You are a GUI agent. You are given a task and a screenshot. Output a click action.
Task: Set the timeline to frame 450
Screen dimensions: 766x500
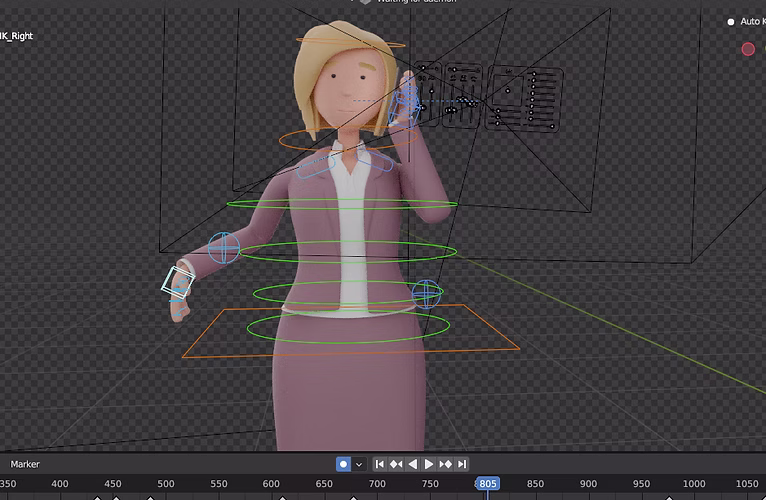(112, 484)
